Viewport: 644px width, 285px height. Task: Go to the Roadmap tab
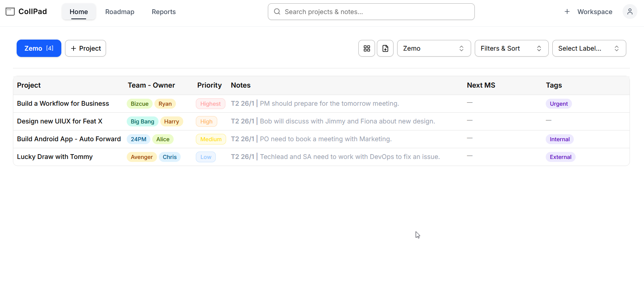120,12
